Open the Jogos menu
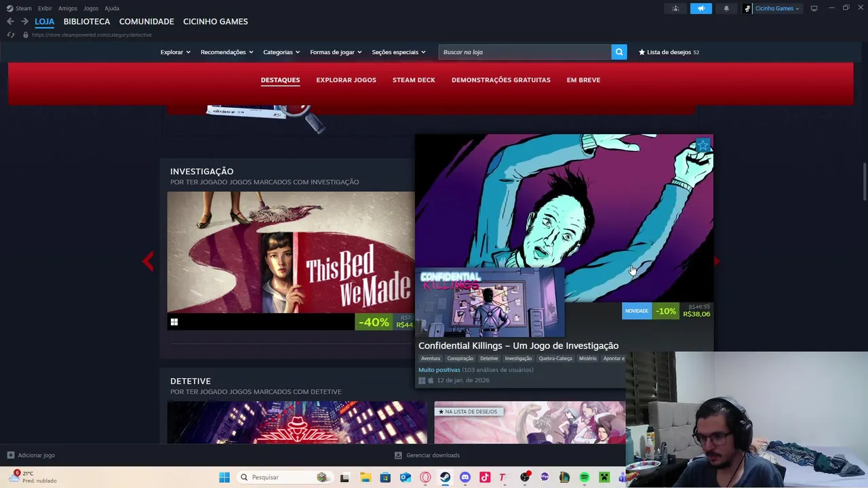Viewport: 868px width, 488px height. (x=91, y=8)
